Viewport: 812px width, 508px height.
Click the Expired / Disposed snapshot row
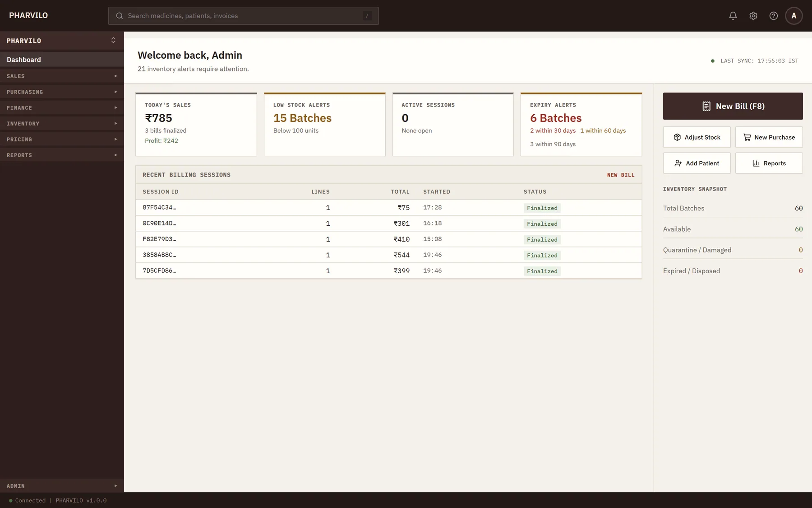point(733,271)
